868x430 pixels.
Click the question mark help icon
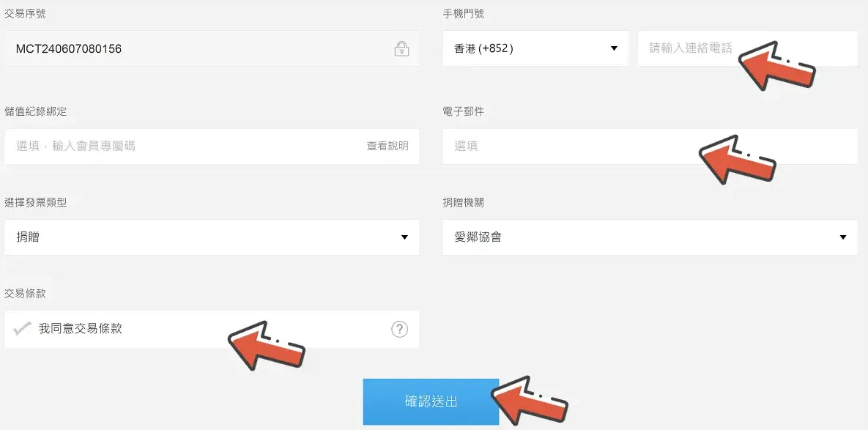[x=399, y=330]
